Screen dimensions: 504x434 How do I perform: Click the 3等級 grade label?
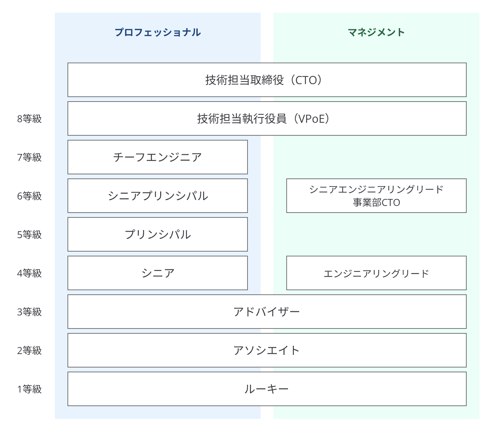coord(29,312)
